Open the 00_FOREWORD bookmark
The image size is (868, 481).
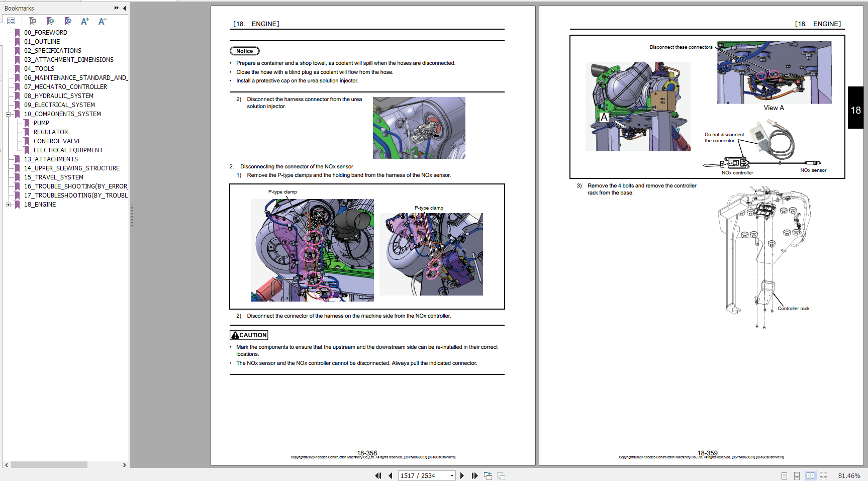tap(46, 33)
